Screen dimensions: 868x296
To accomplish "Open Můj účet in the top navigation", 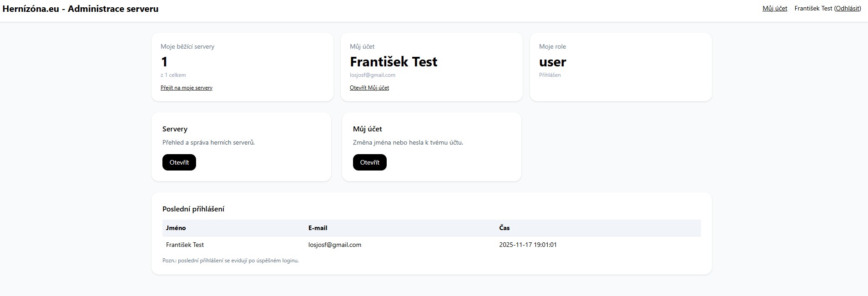I will point(775,8).
